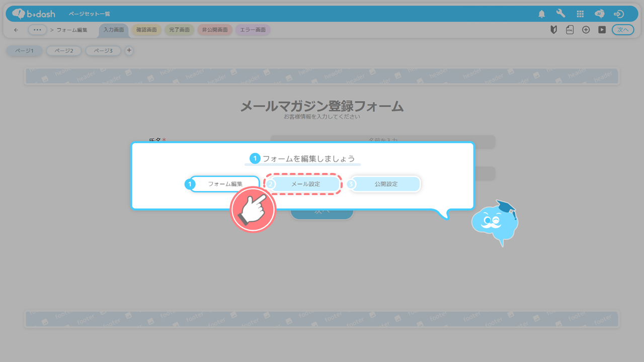The height and width of the screenshot is (362, 644).
Task: Click the フォーム編集 step button
Action: click(x=225, y=184)
